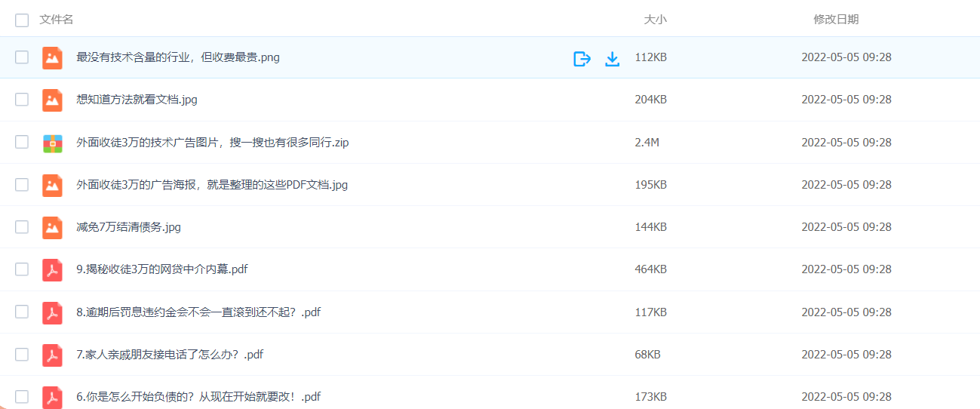Open 外面收徒3万的广告海报，就是整理的这些PDF文档.jpg

[212, 185]
